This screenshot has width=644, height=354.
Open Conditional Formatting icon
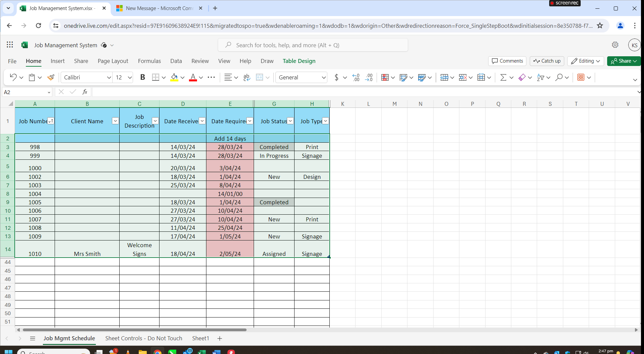(385, 77)
